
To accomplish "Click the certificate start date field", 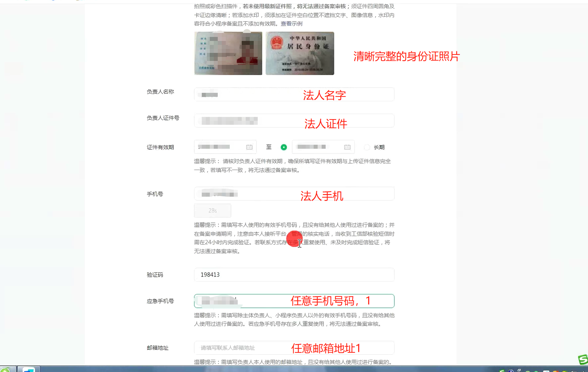I will pyautogui.click(x=225, y=147).
